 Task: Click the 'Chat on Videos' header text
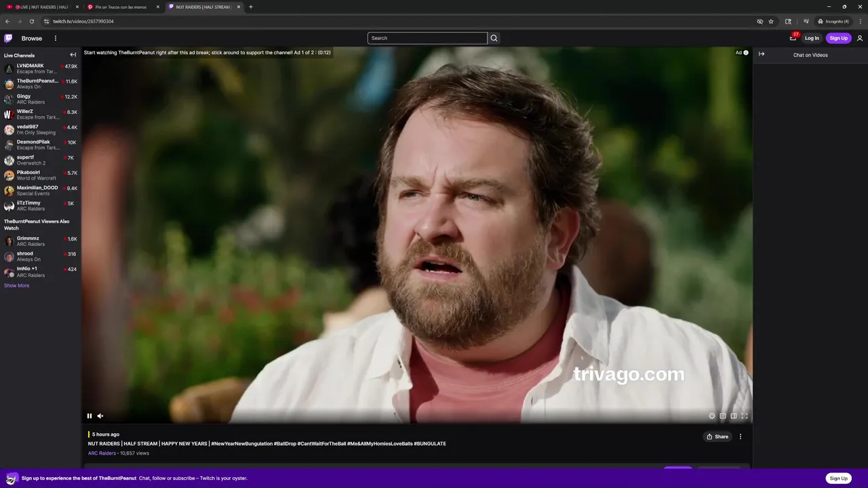pyautogui.click(x=810, y=55)
